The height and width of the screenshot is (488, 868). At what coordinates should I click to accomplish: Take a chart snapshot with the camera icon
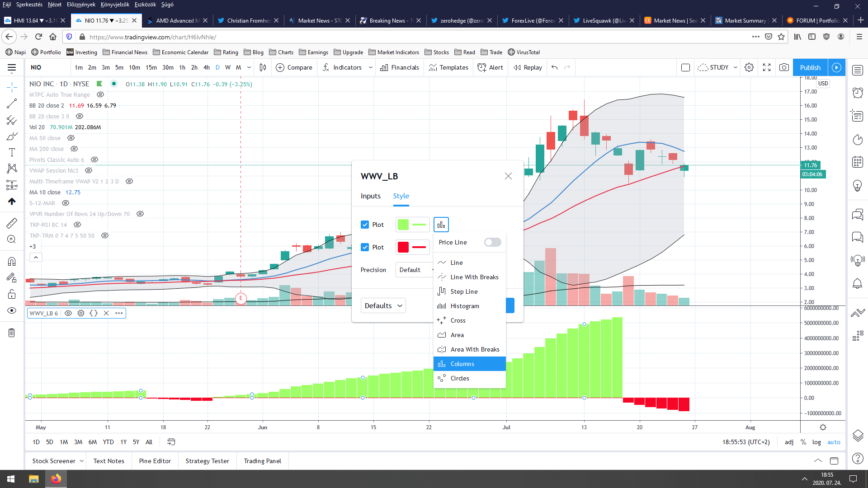coord(784,67)
